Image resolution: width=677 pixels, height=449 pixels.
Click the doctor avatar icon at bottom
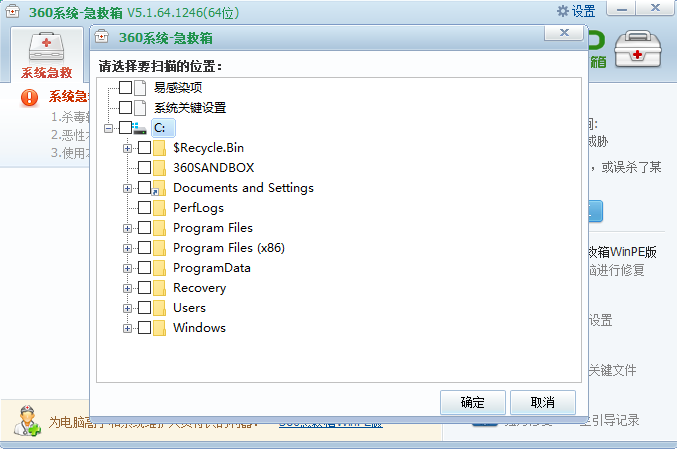click(28, 421)
